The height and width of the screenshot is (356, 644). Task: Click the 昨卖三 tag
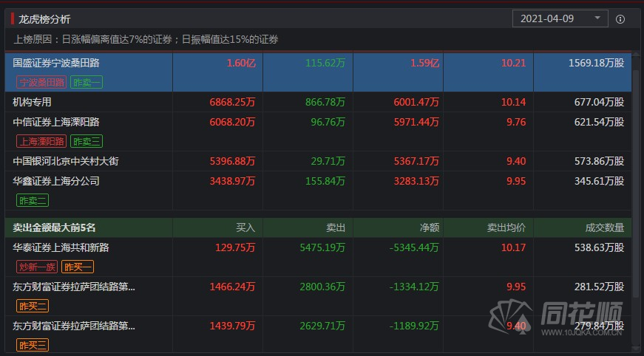pyautogui.click(x=87, y=141)
